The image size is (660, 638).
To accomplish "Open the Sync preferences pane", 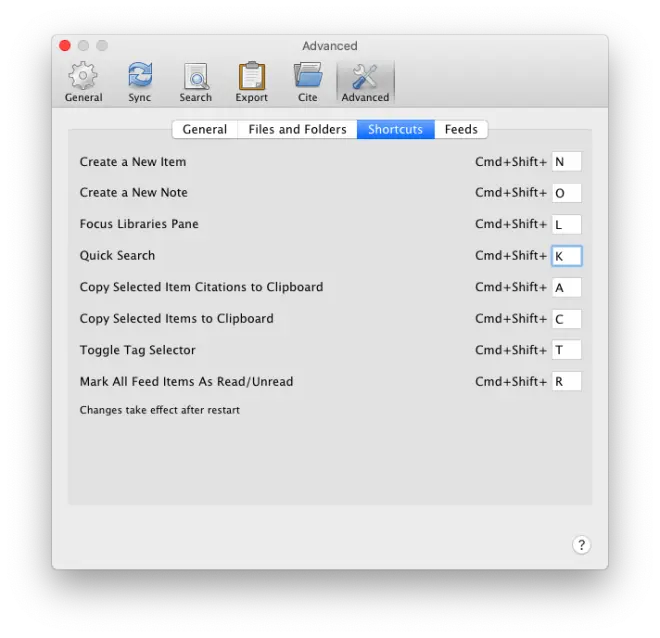I will click(x=140, y=82).
